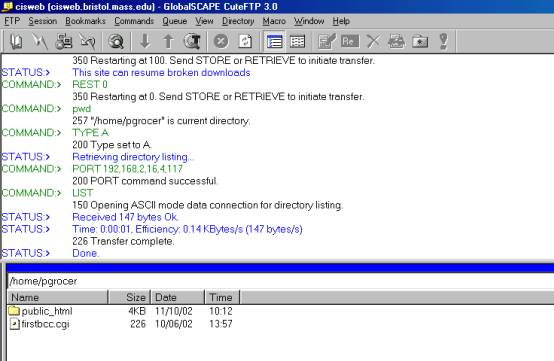Sort by the Date column header

pos(178,297)
